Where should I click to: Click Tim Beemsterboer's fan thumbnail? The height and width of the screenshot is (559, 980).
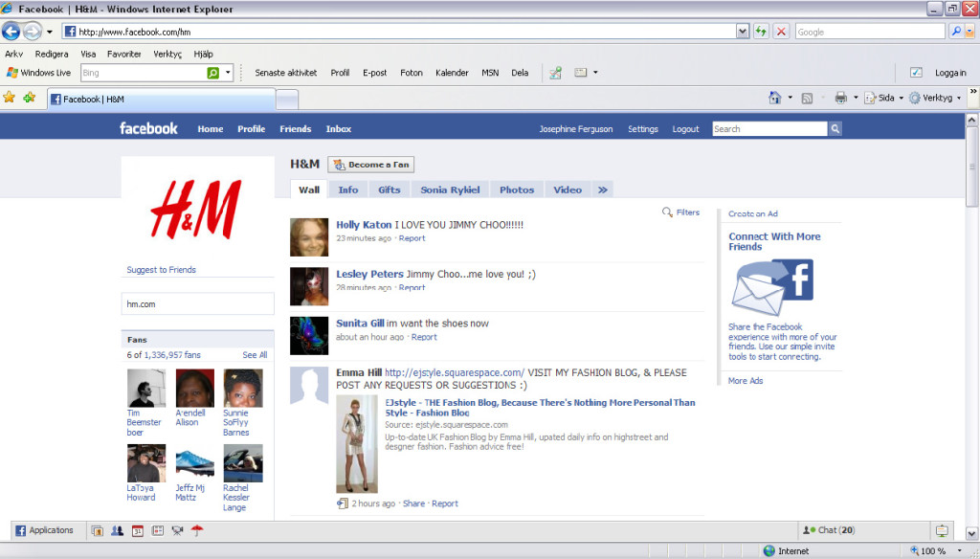click(146, 388)
